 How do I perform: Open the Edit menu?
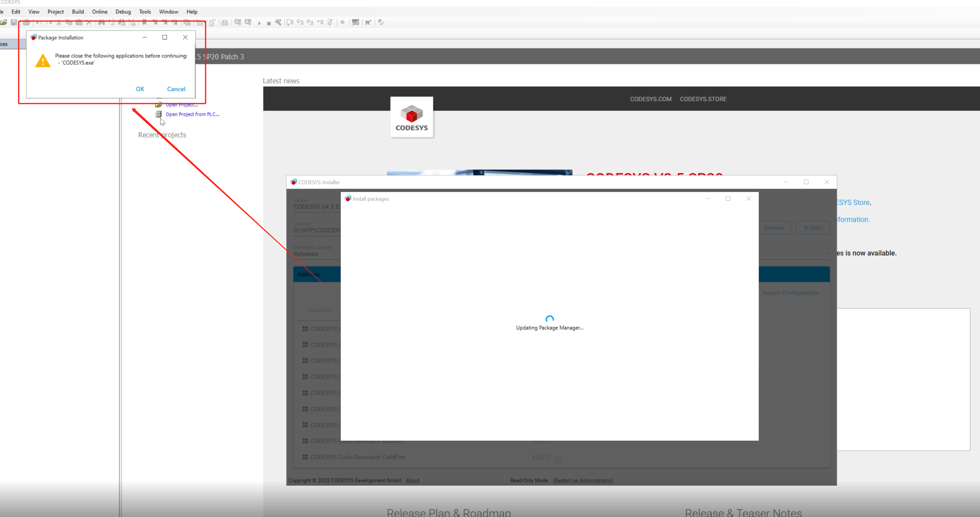16,12
